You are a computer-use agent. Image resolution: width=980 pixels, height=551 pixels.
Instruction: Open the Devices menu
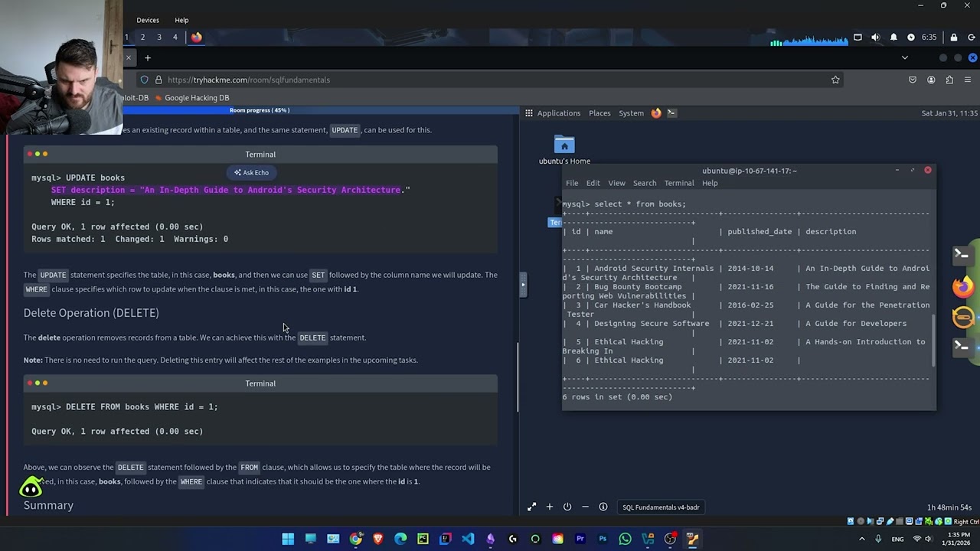click(148, 20)
